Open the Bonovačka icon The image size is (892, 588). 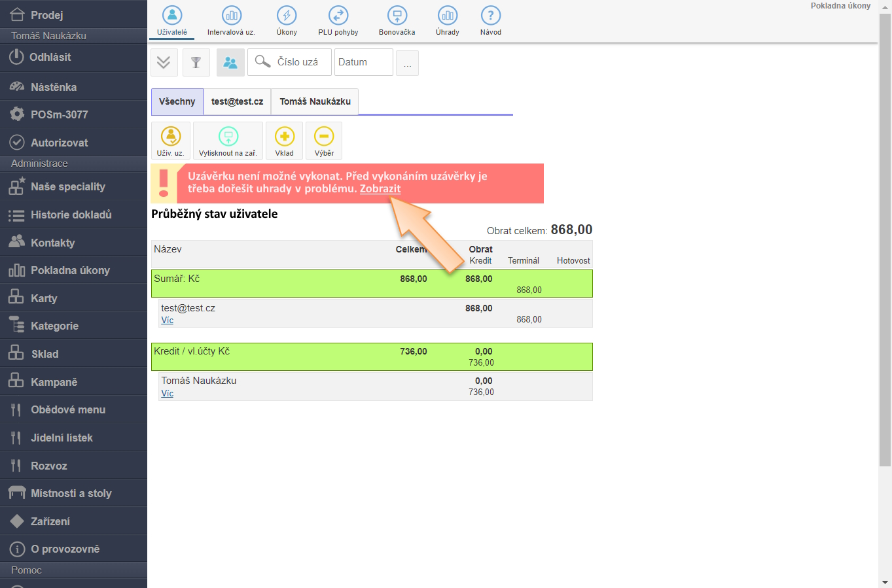pyautogui.click(x=397, y=16)
